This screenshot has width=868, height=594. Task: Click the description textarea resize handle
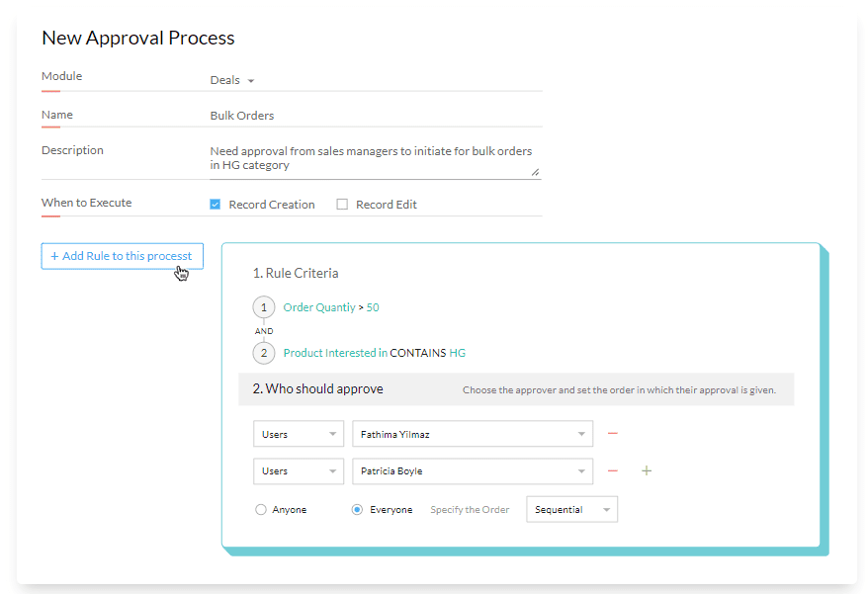click(x=535, y=172)
